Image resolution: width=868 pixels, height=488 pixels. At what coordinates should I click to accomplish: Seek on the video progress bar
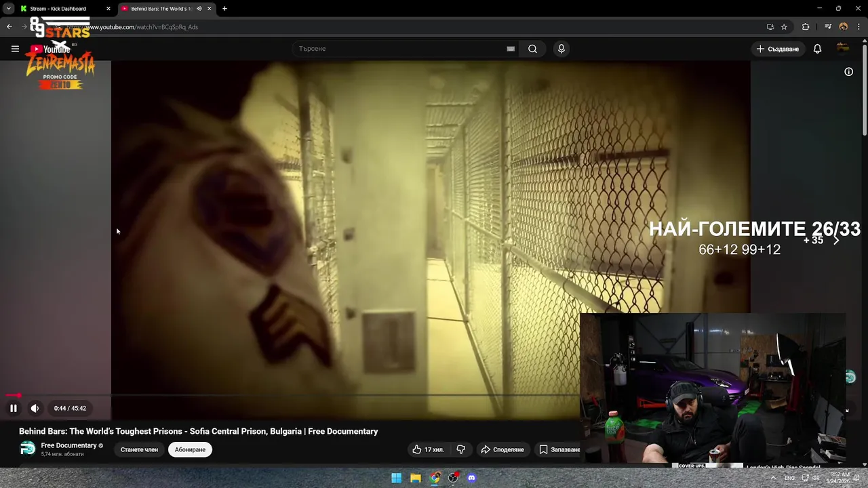pyautogui.click(x=292, y=395)
